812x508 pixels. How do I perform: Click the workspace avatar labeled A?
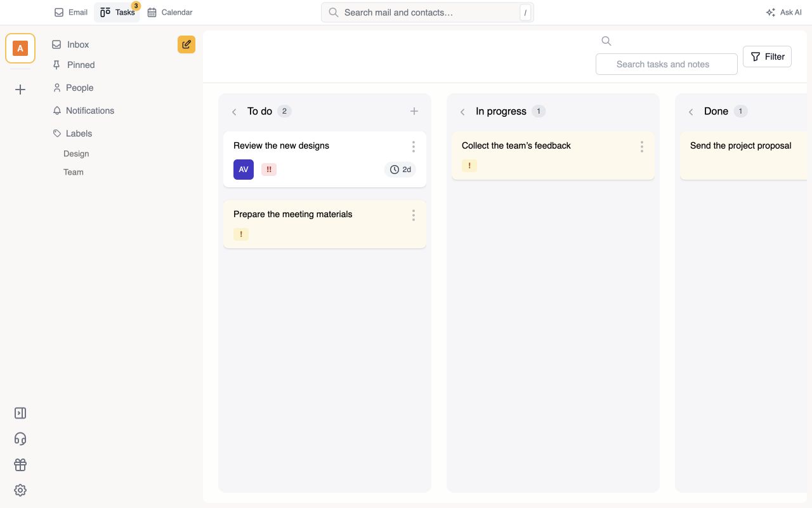coord(20,48)
